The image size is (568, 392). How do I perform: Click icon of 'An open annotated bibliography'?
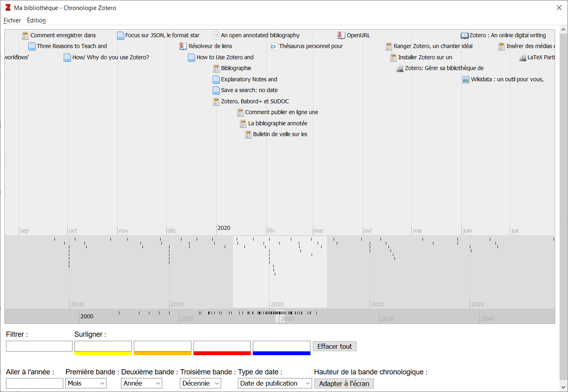pos(216,36)
